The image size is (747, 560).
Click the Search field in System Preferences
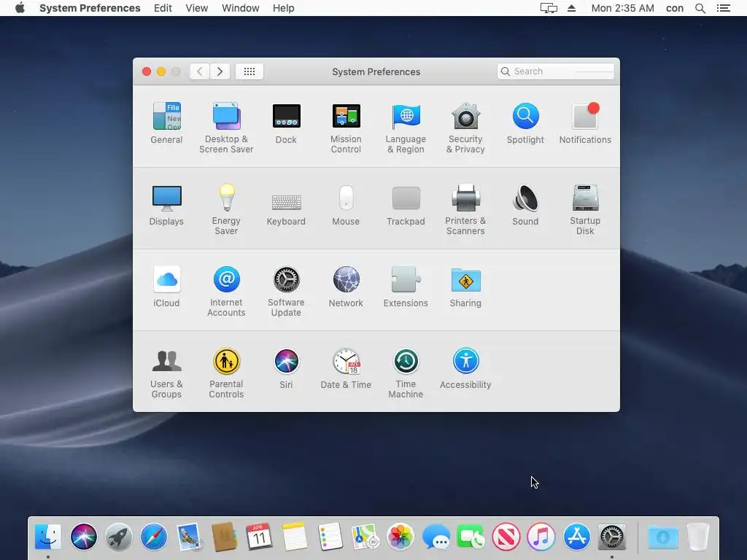coord(555,71)
